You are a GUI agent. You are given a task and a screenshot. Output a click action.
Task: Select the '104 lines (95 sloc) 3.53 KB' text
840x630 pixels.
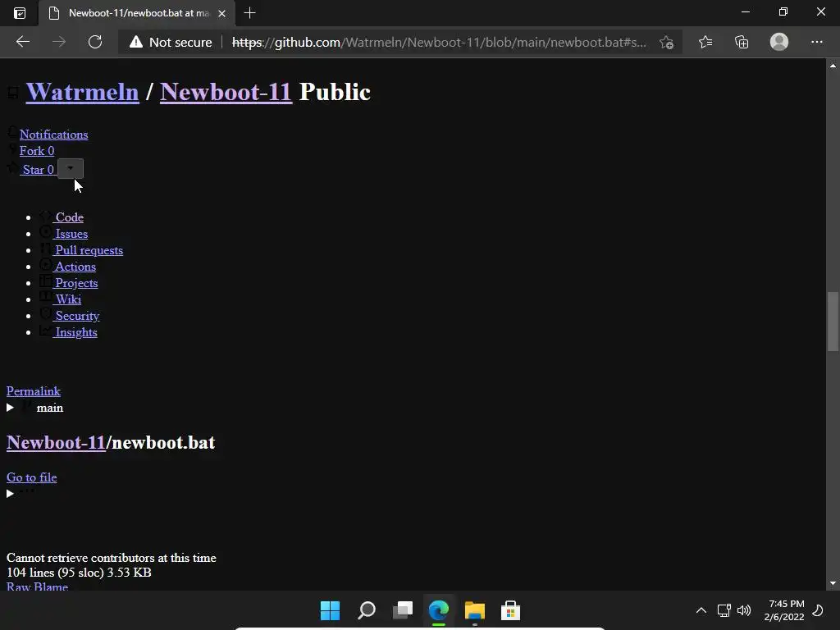tap(79, 573)
